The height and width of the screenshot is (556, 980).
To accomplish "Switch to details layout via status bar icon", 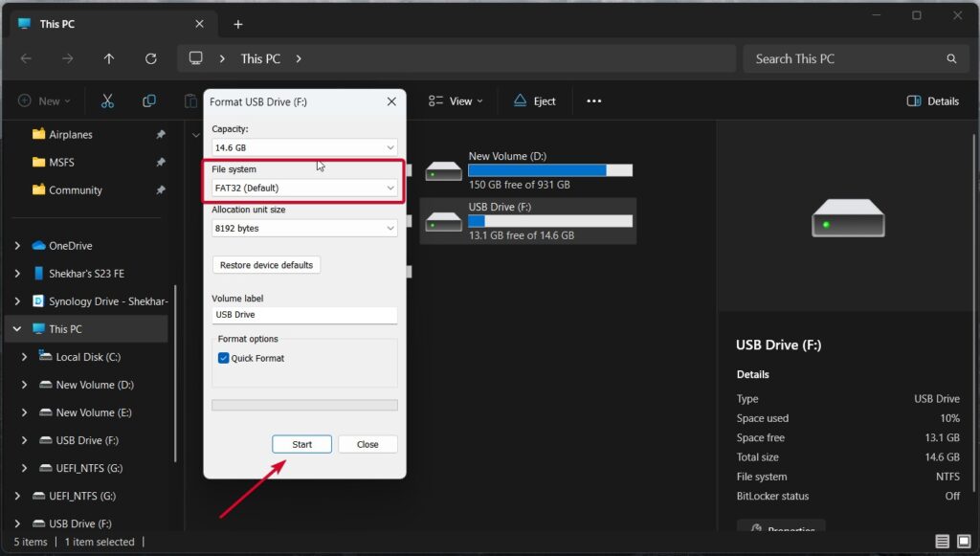I will 941,542.
